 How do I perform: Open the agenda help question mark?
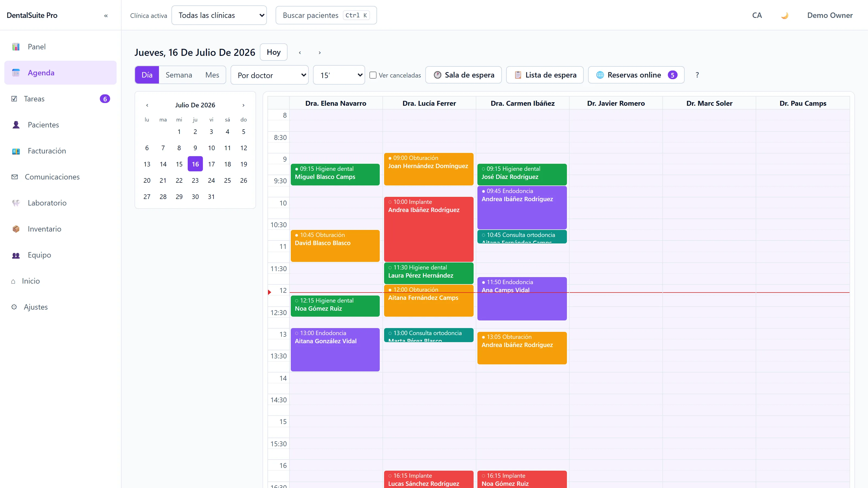pyautogui.click(x=697, y=75)
